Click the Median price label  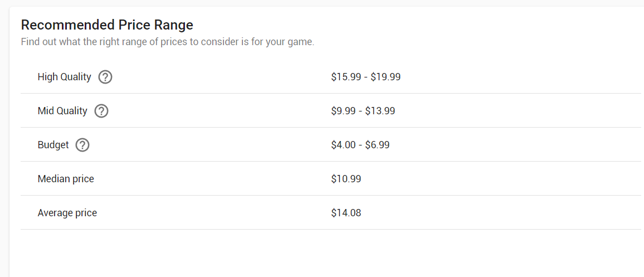pyautogui.click(x=66, y=179)
